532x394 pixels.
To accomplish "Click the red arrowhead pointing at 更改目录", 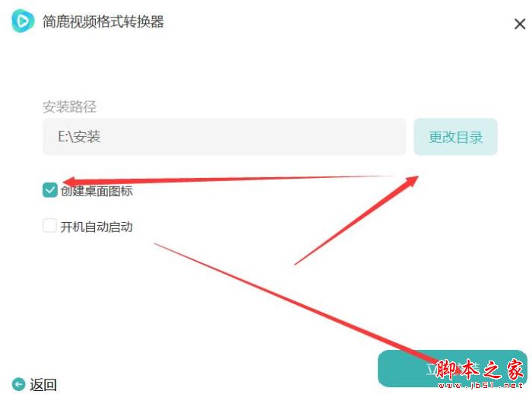I will coord(411,181).
